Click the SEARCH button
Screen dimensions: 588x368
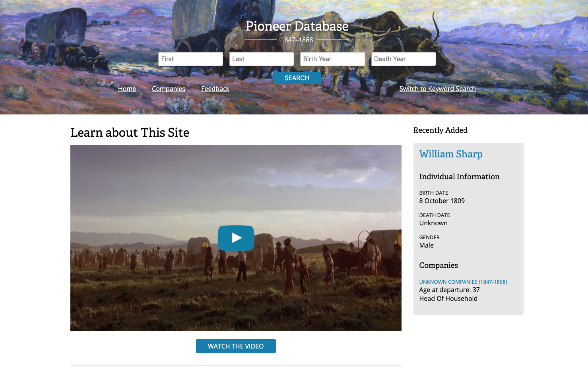[x=297, y=78]
